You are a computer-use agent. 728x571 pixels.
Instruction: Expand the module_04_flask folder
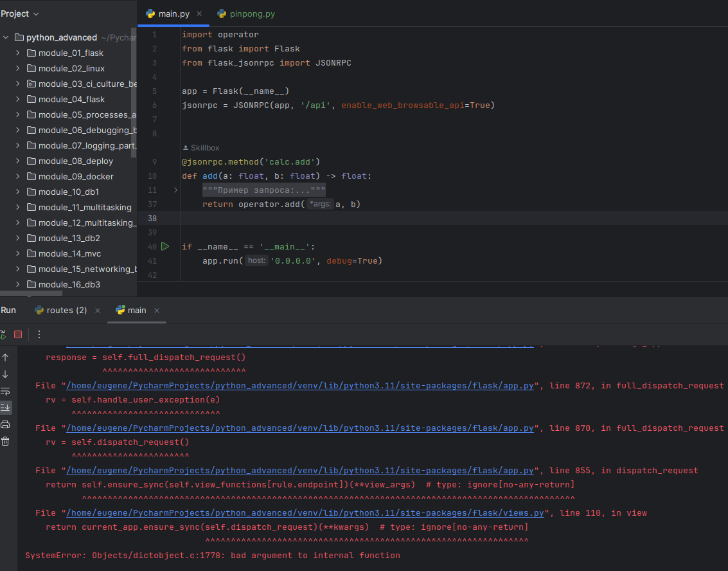(17, 100)
